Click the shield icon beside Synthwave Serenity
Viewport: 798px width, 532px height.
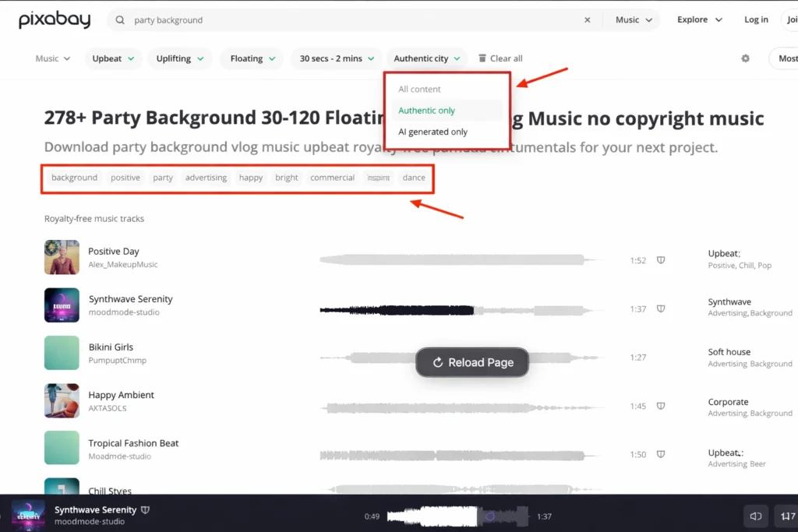[661, 308]
